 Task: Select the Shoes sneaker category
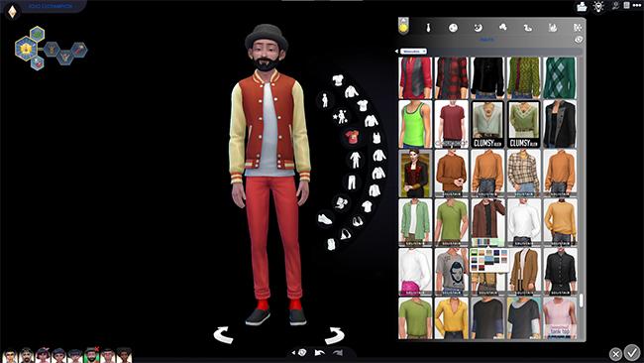325,219
